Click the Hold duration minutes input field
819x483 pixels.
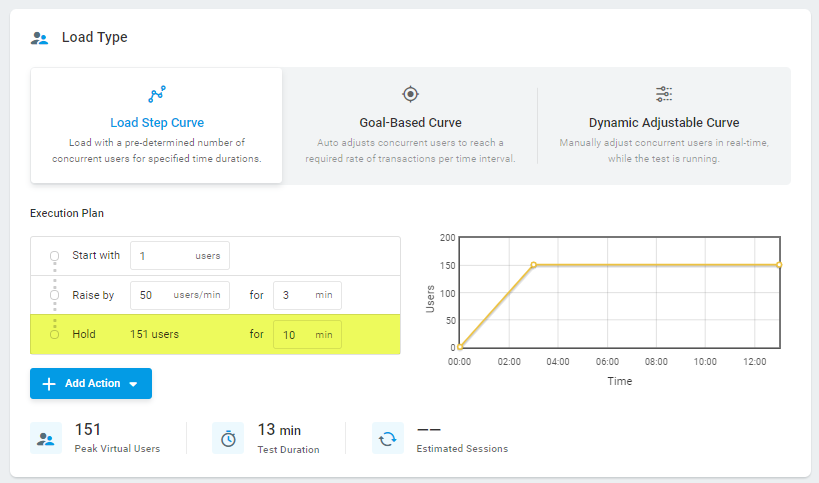tap(307, 335)
